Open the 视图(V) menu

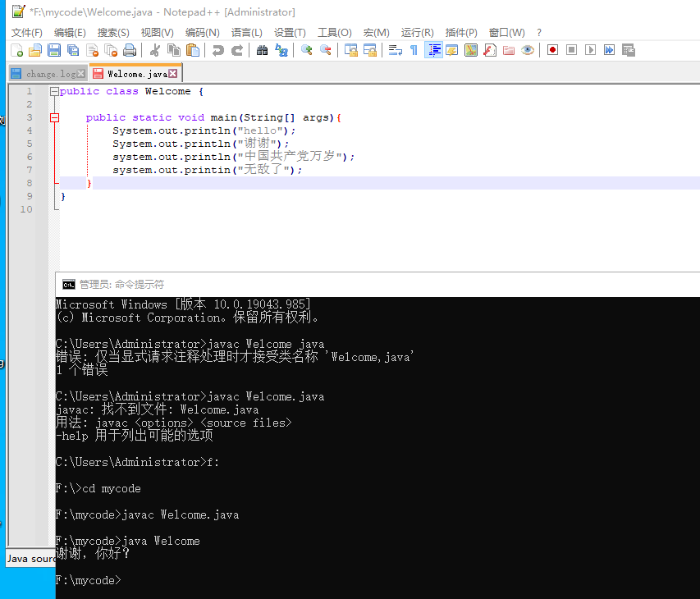157,33
